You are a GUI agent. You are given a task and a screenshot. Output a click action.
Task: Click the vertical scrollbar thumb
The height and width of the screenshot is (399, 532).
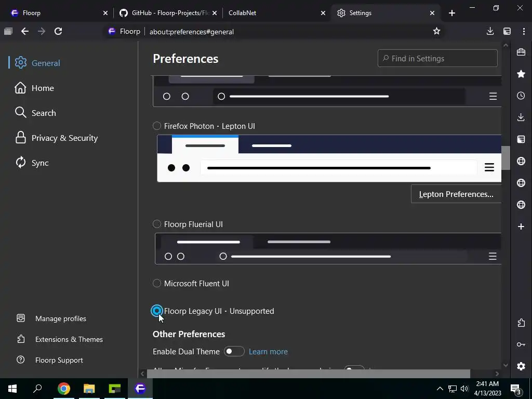pos(506,158)
